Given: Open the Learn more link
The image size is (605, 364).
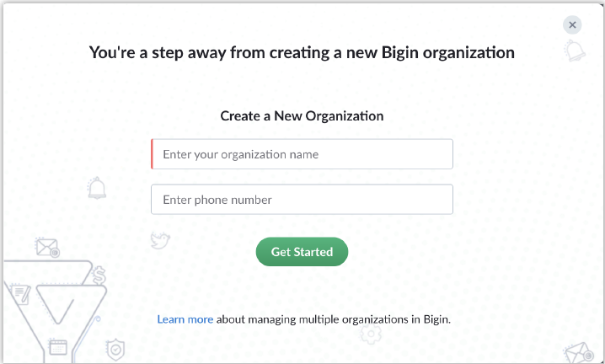Looking at the screenshot, I should 185,319.
